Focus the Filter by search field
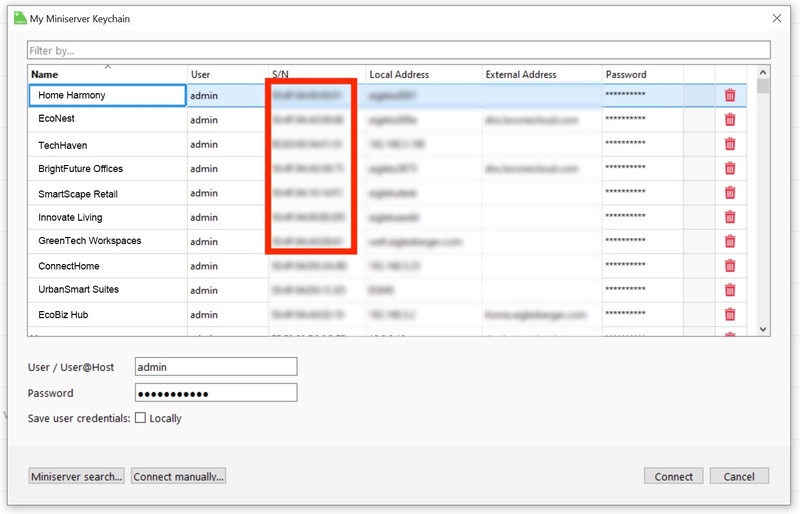 [x=398, y=50]
